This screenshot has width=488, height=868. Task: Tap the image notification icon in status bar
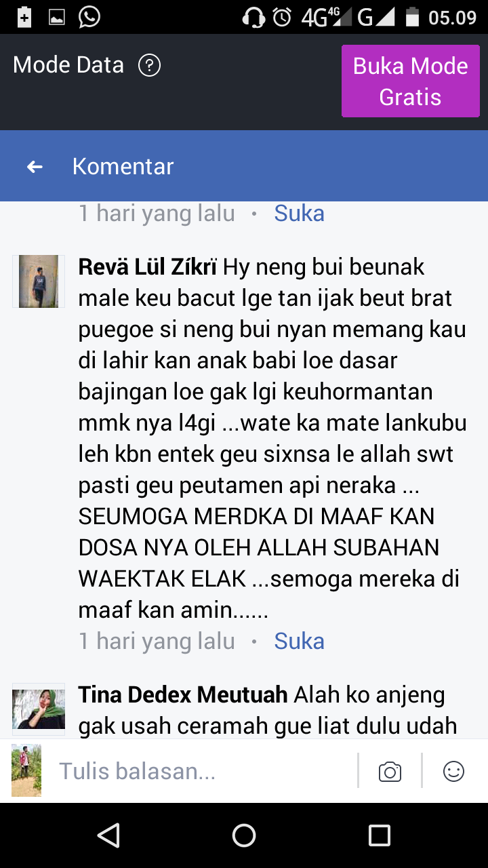[x=57, y=18]
